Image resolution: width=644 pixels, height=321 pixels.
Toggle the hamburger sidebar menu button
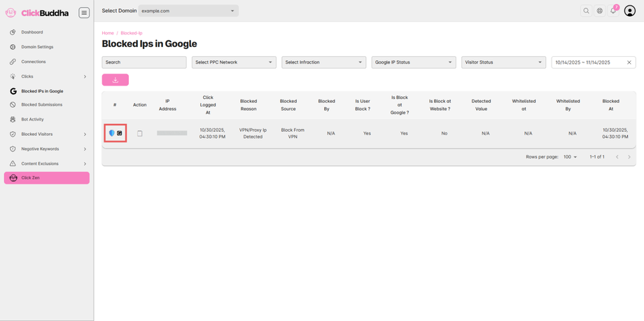(x=84, y=13)
